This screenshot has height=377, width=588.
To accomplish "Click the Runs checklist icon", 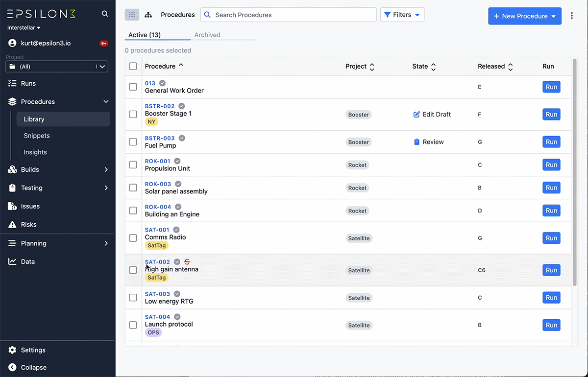I will tap(12, 83).
